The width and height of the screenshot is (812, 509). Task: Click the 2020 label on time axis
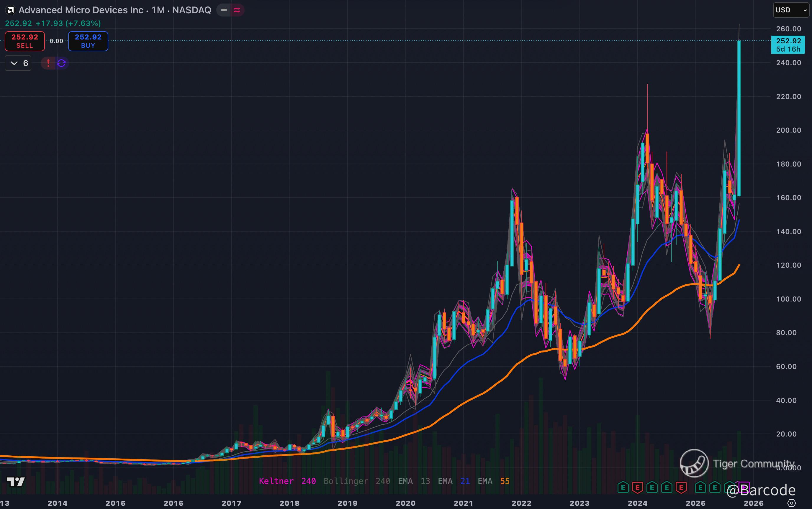click(405, 503)
